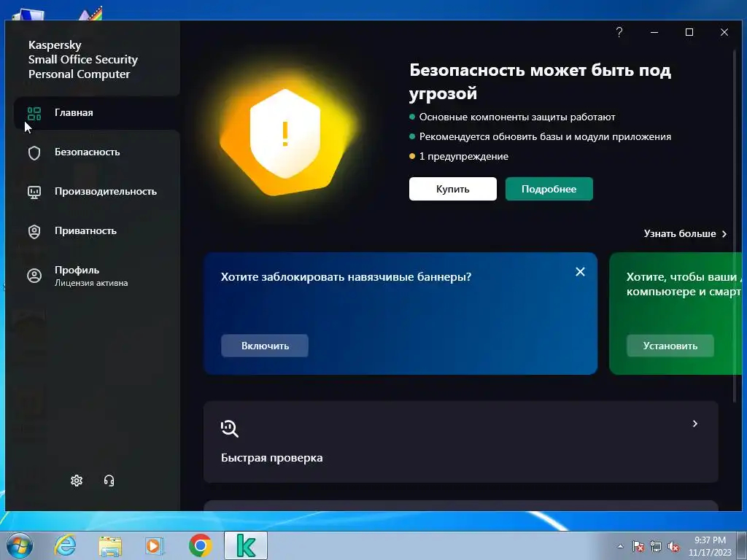Click the Профиль user avatar icon
The image size is (747, 560).
pyautogui.click(x=34, y=276)
